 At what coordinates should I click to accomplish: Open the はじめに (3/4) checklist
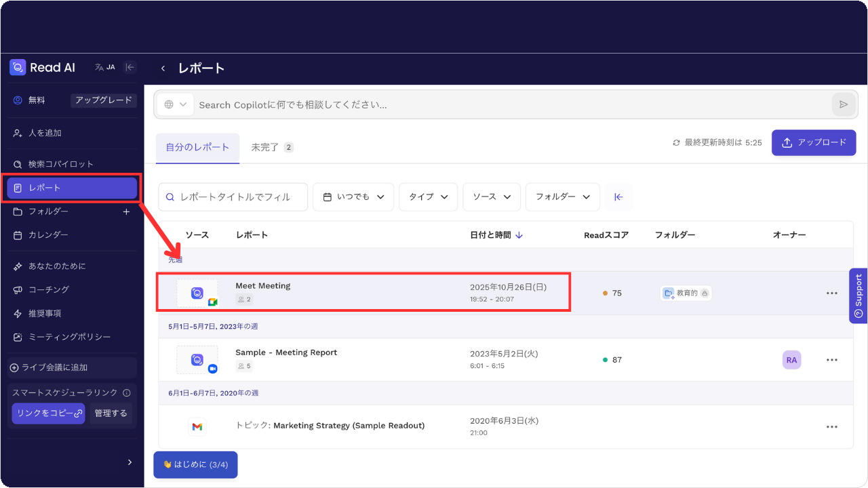(195, 465)
